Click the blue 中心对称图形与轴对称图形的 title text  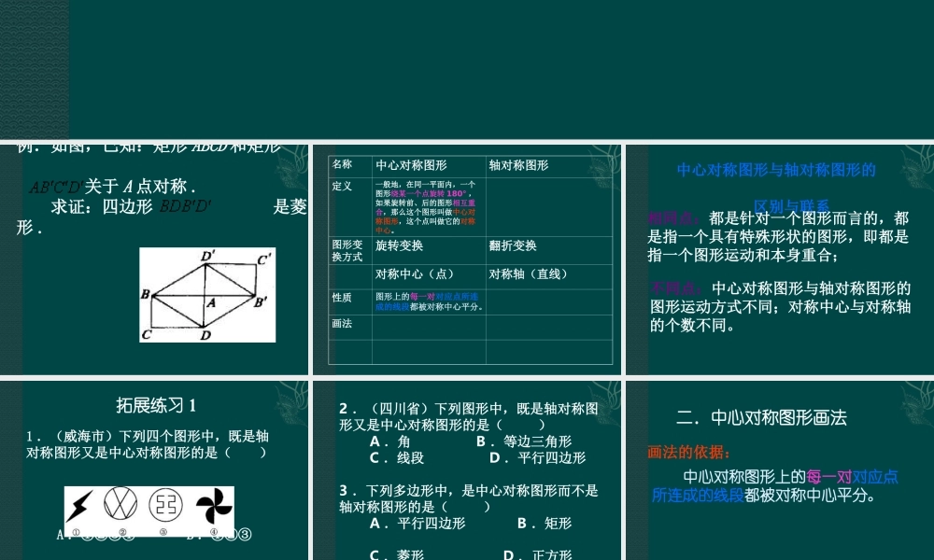point(775,170)
